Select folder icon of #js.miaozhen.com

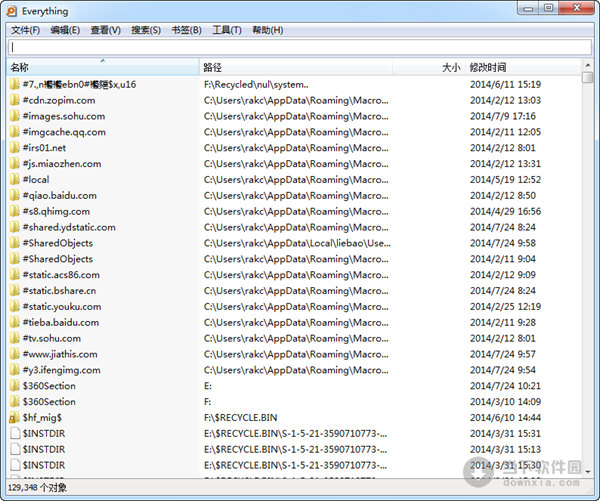point(15,164)
